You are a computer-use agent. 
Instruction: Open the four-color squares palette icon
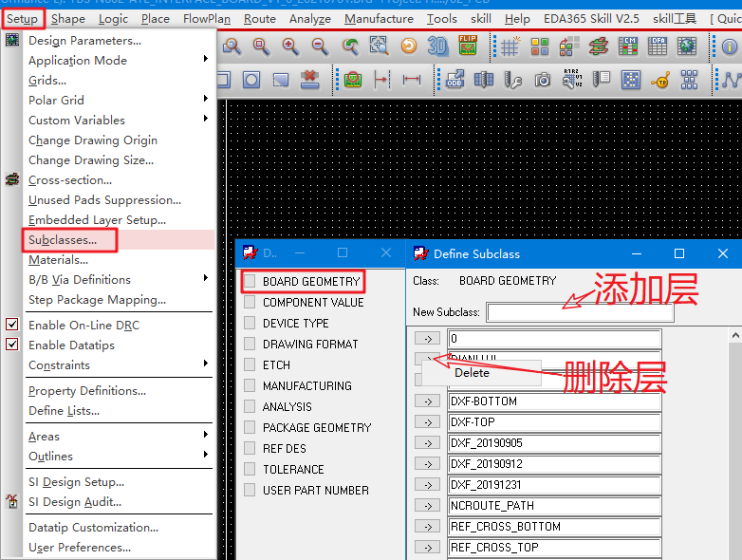540,47
